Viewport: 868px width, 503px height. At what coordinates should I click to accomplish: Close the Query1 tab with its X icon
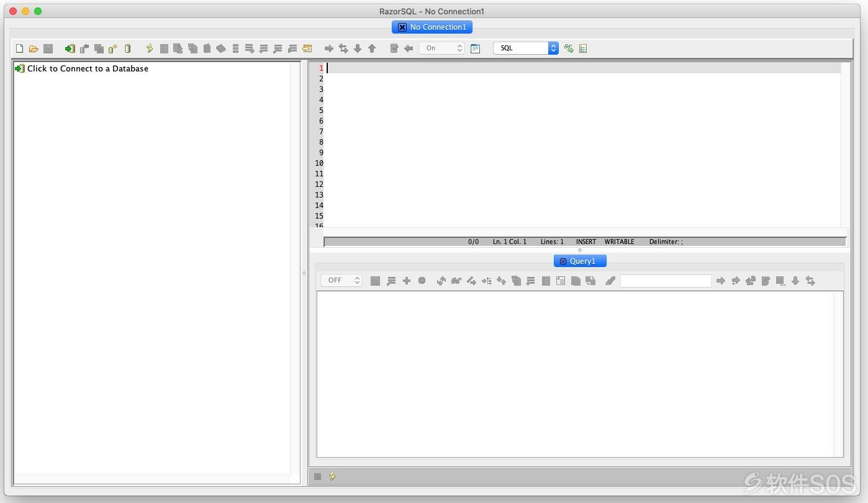click(x=563, y=261)
